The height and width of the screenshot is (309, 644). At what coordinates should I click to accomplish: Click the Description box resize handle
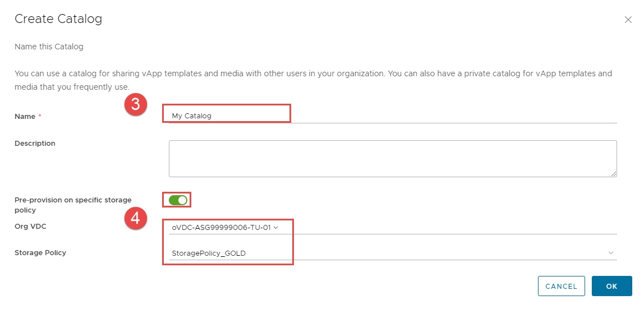coord(614,174)
